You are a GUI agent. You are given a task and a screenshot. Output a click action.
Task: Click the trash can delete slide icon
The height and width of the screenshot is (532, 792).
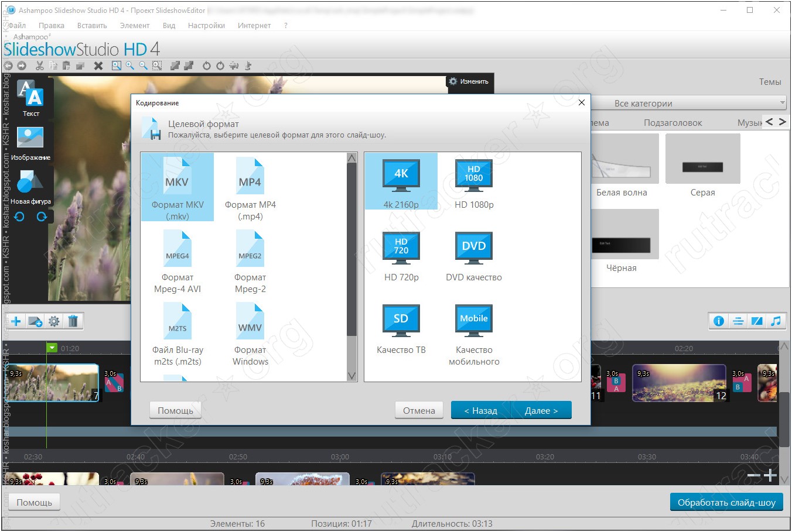click(x=73, y=321)
